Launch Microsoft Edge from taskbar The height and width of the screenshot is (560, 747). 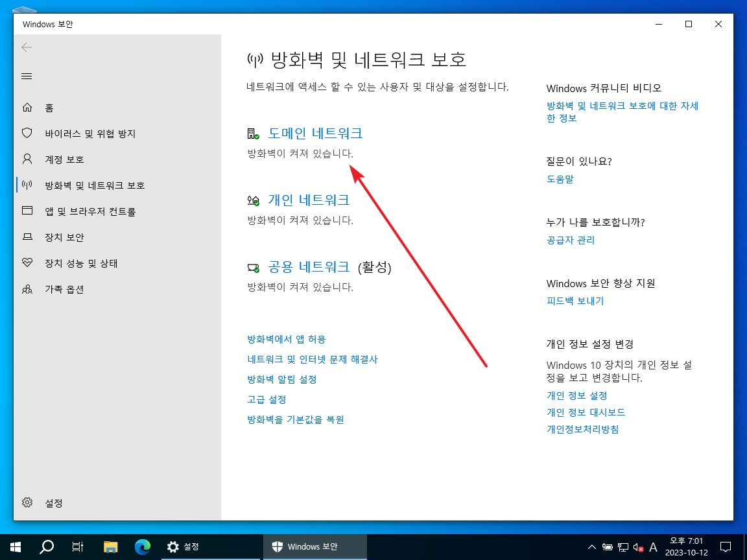[143, 546]
